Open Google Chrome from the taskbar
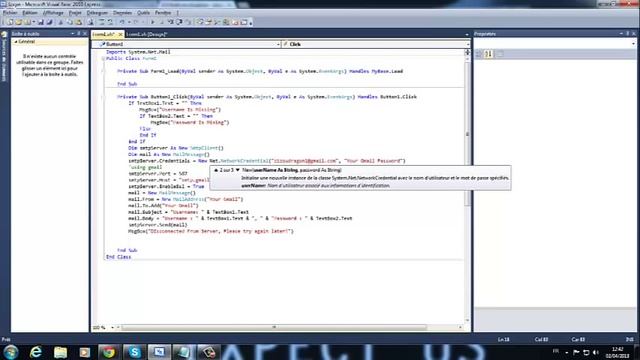Image resolution: width=640 pixels, height=360 pixels. [x=109, y=352]
